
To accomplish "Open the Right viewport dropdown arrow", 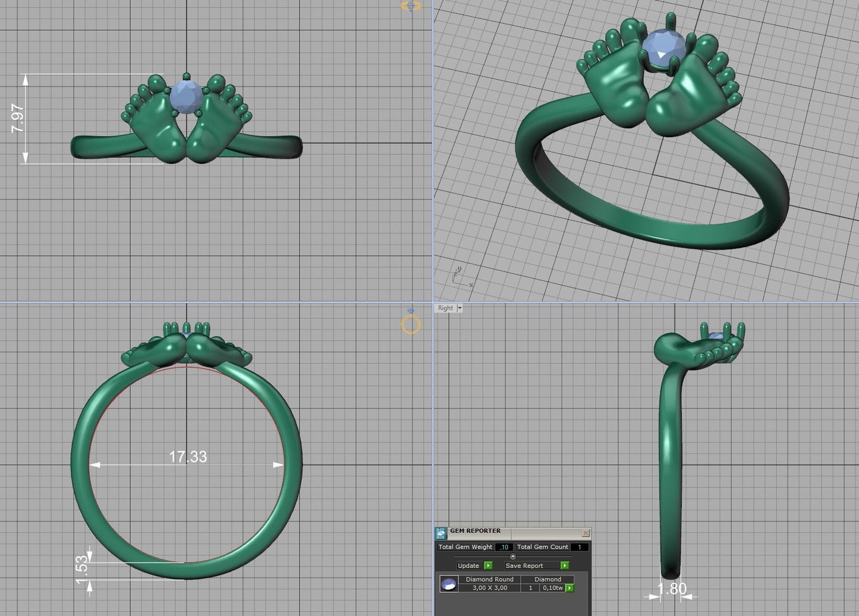I will point(460,308).
